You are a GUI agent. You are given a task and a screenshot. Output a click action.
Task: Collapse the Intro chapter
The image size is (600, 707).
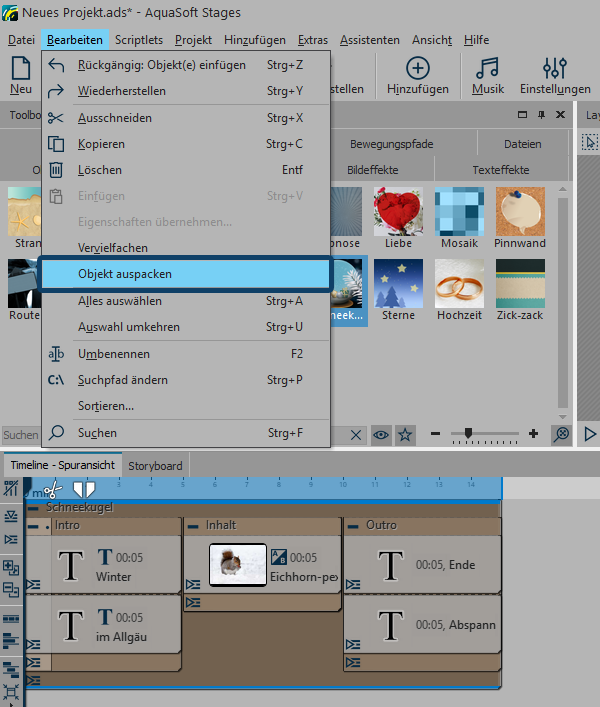pyautogui.click(x=32, y=525)
